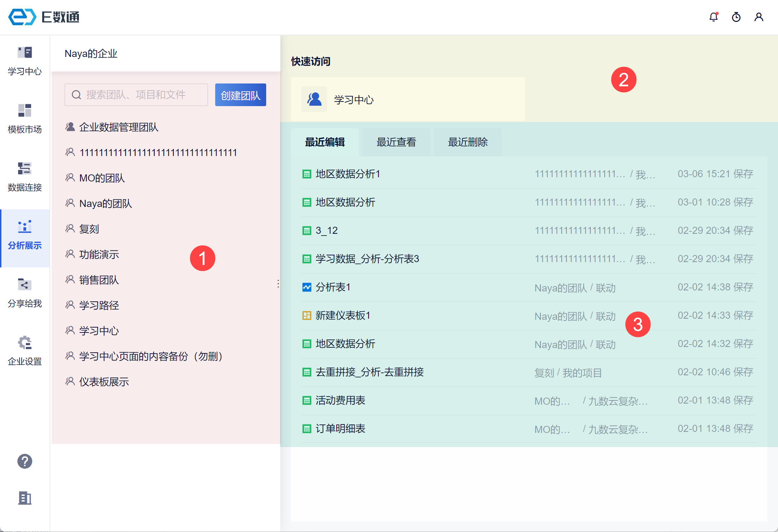Select 企业数据管理团队 in team list
This screenshot has width=778, height=532.
click(119, 127)
